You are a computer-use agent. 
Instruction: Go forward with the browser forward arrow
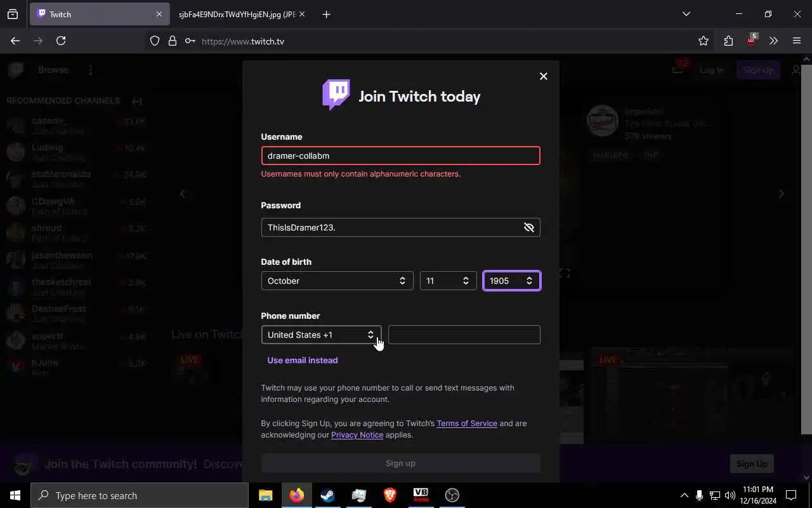point(38,41)
